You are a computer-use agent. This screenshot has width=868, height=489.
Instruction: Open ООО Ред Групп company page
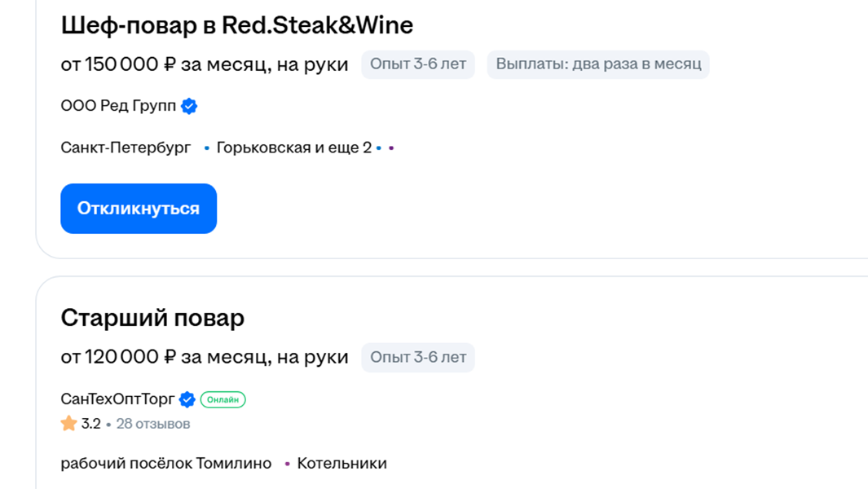(x=118, y=106)
